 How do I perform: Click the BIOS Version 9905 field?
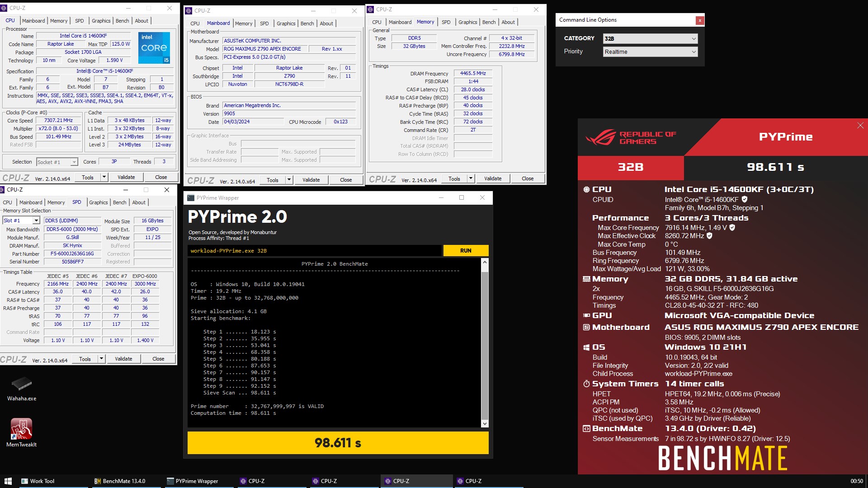pyautogui.click(x=289, y=114)
